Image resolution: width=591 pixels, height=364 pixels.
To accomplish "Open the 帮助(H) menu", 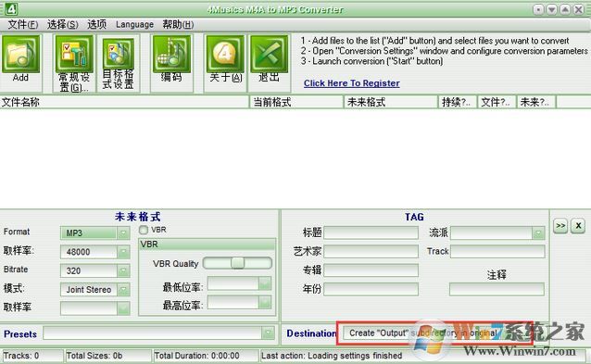I will coord(178,24).
